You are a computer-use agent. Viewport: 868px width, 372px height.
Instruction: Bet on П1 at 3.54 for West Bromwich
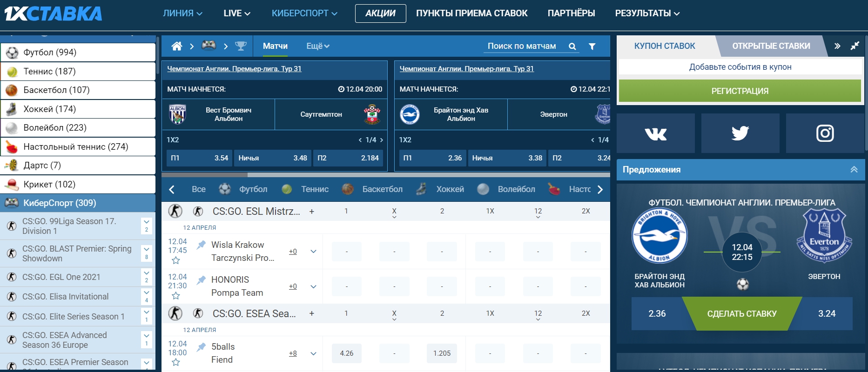(x=199, y=158)
